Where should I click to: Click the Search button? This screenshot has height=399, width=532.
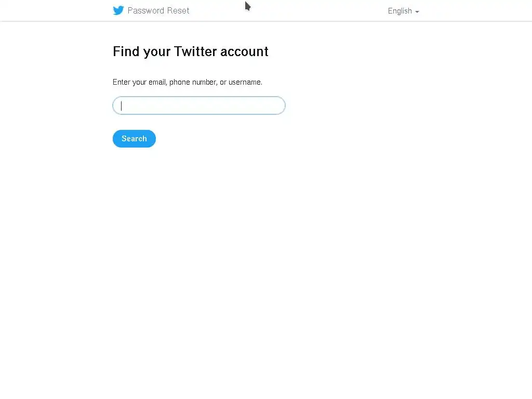point(134,138)
